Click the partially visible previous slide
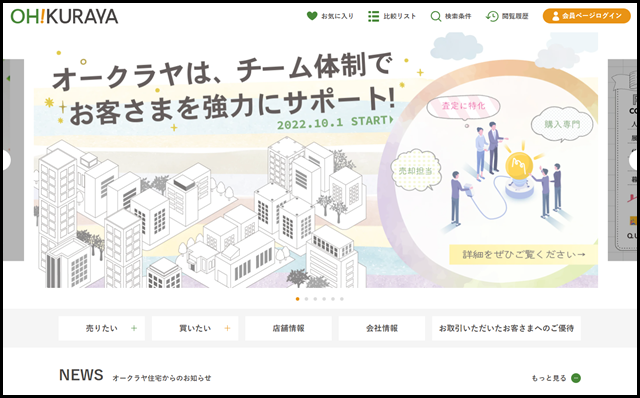 pos(13,160)
